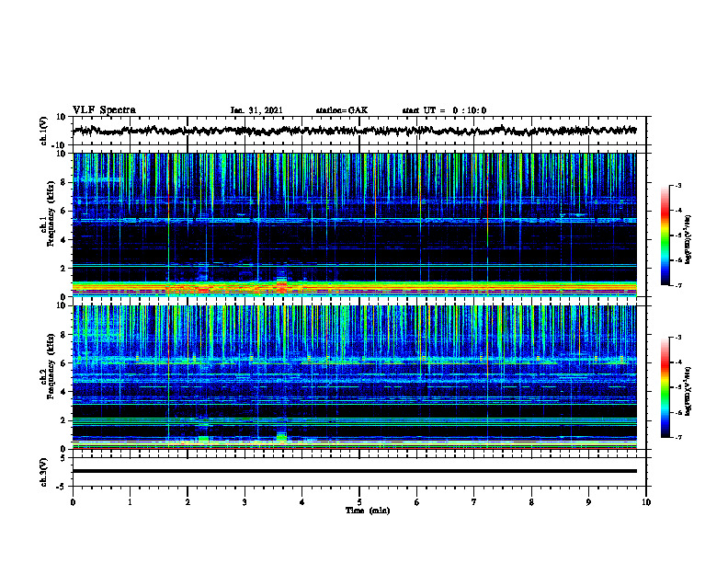Click the "4" kHz tick on the ch.2 frequency axis
This screenshot has width=728, height=563.
[x=64, y=392]
